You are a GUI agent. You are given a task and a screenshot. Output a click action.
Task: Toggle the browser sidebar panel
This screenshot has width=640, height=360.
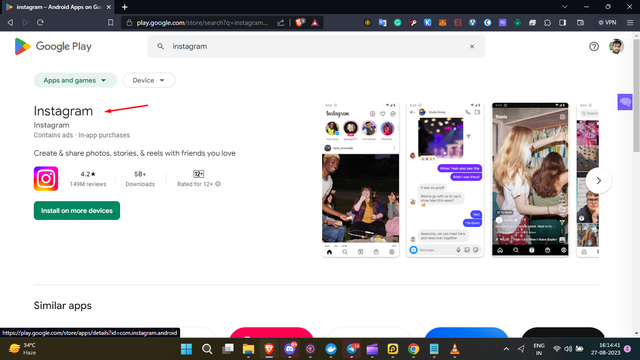pyautogui.click(x=562, y=23)
